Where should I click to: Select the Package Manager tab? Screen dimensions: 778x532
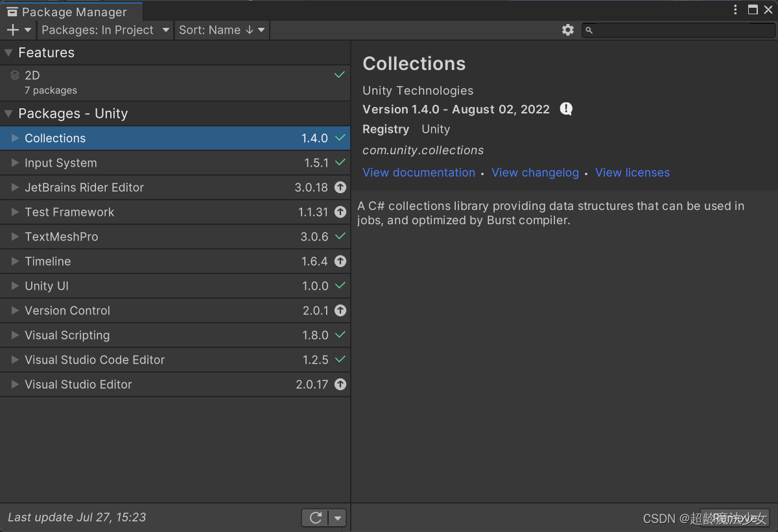71,12
